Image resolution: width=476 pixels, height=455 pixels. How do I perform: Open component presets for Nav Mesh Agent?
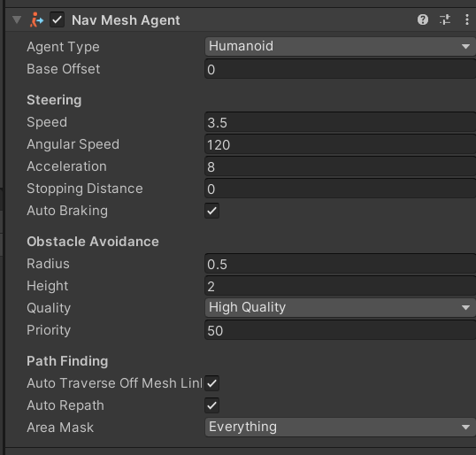coord(445,20)
